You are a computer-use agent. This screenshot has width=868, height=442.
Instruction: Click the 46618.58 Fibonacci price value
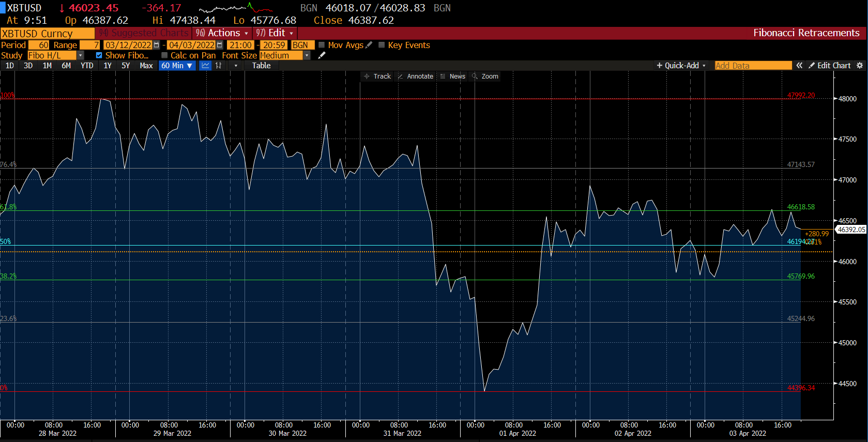coord(801,207)
